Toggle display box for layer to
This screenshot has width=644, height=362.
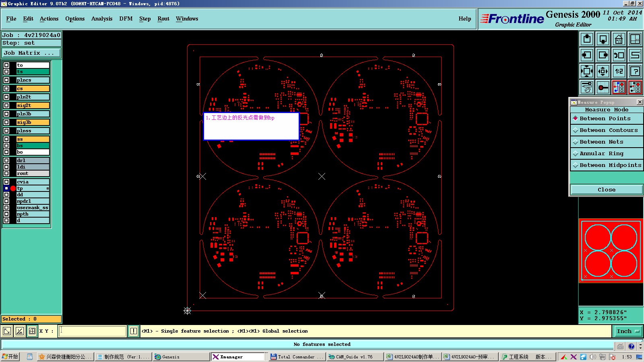pos(6,65)
